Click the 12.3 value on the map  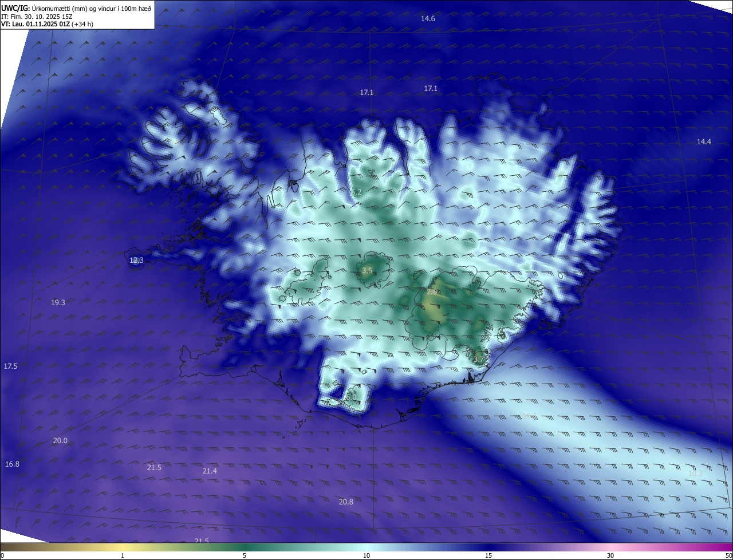136,261
